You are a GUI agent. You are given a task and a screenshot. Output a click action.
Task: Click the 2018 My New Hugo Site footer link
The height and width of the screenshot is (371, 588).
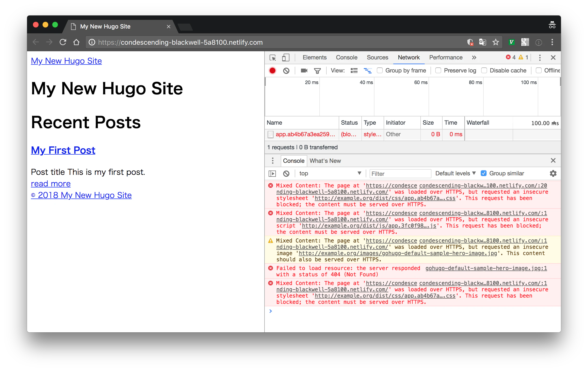[81, 195]
